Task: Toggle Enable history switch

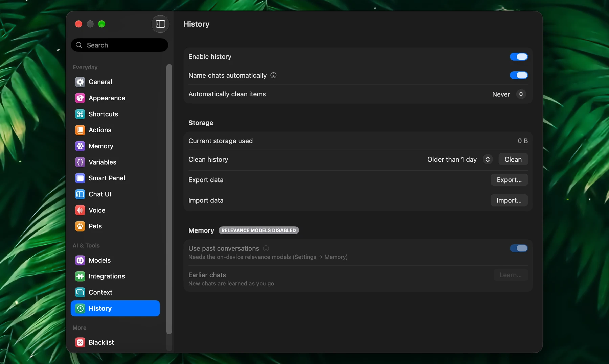Action: pyautogui.click(x=519, y=57)
